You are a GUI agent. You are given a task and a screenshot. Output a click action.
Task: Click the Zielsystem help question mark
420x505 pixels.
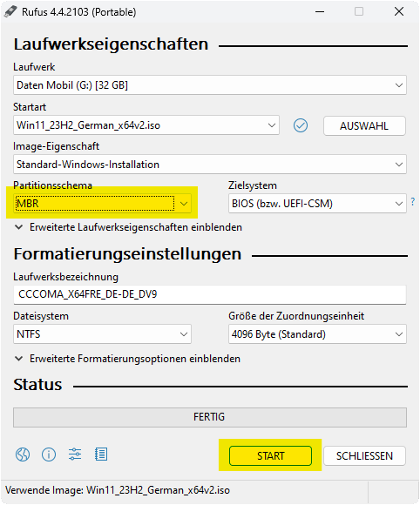click(413, 202)
